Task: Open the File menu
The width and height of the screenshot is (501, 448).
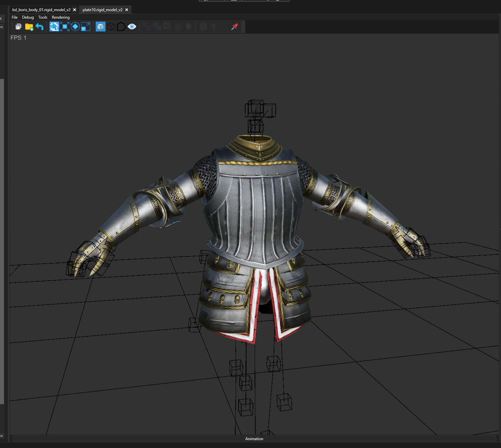Action: pyautogui.click(x=15, y=17)
